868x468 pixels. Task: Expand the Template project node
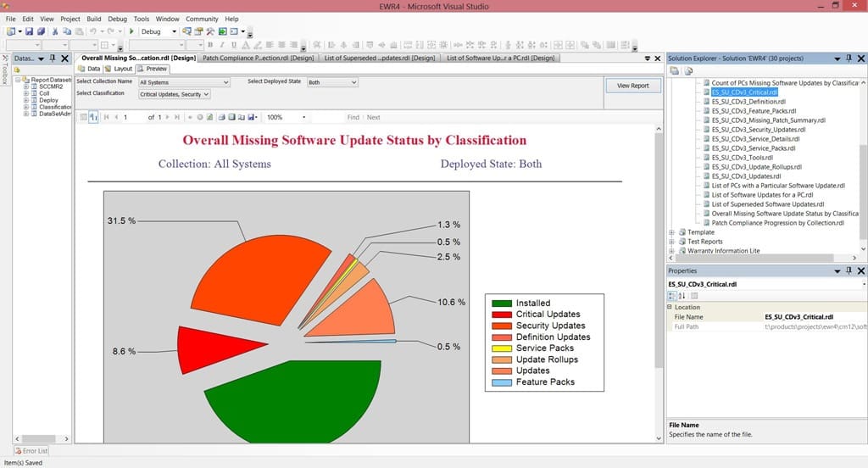click(671, 232)
